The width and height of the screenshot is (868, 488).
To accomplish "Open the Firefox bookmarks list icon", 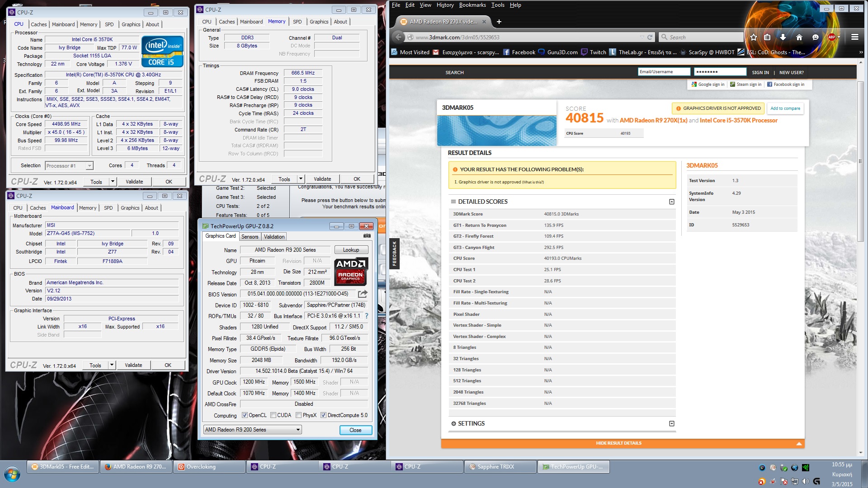I will [x=767, y=37].
